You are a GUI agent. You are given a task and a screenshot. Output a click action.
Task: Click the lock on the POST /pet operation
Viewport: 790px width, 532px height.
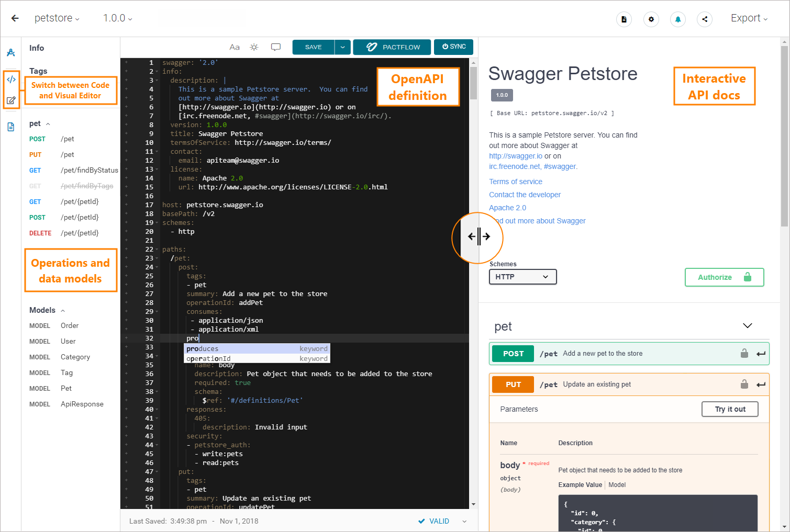tap(744, 353)
